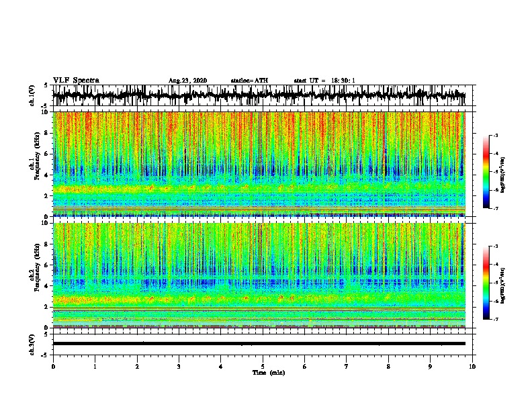Click the ch.2 frequency axis "6" tick label
This screenshot has width=532, height=411.
(47, 265)
